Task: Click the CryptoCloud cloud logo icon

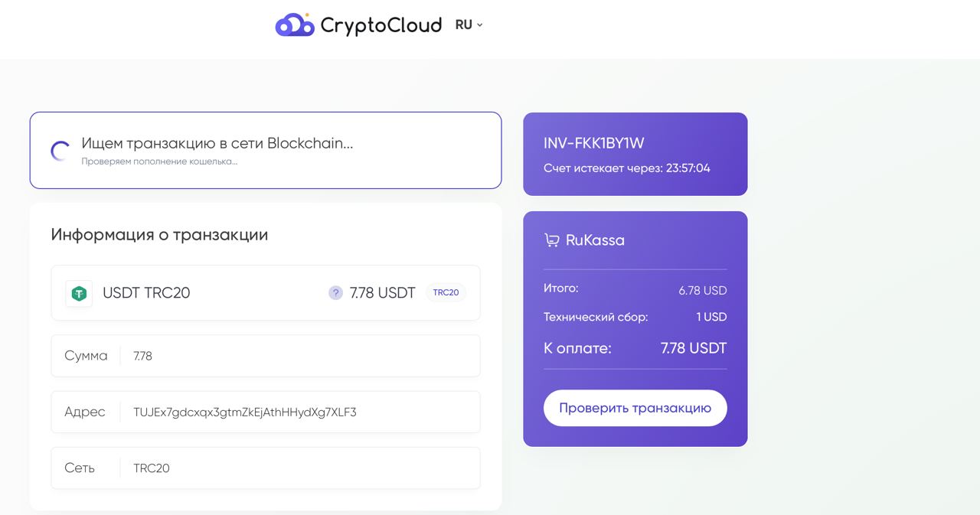Action: [x=295, y=24]
